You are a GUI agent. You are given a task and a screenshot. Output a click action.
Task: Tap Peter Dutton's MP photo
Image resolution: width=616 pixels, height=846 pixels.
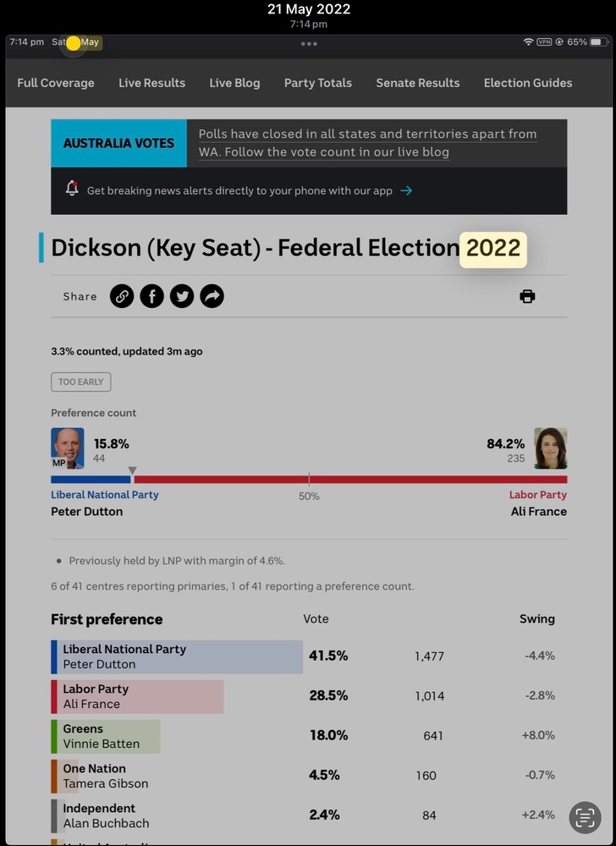point(68,448)
